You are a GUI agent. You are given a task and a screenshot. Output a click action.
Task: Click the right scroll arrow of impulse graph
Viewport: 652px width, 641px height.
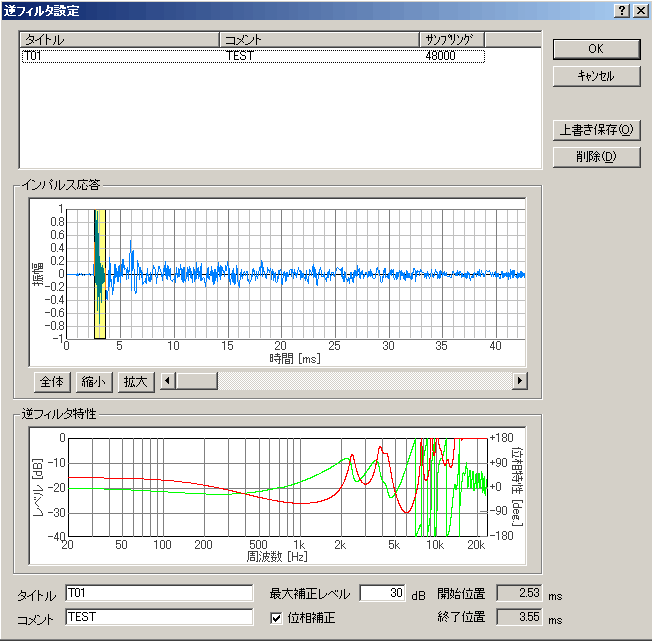[x=520, y=381]
